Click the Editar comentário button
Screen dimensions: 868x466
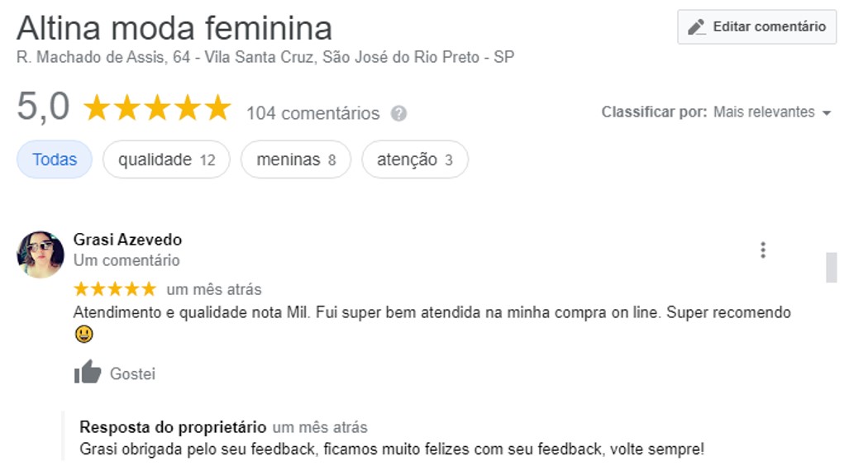(756, 26)
